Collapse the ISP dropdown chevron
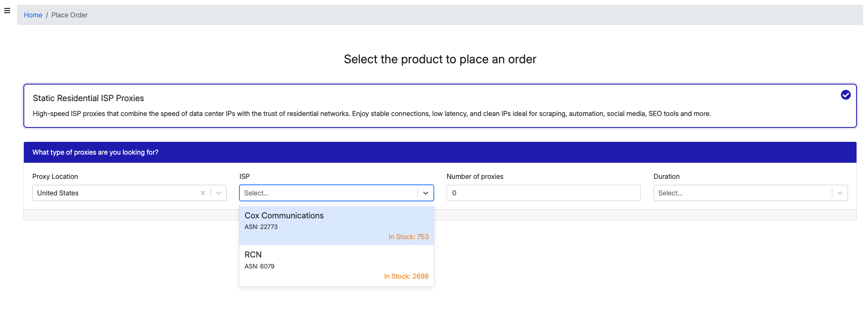868x311 pixels. coord(426,193)
